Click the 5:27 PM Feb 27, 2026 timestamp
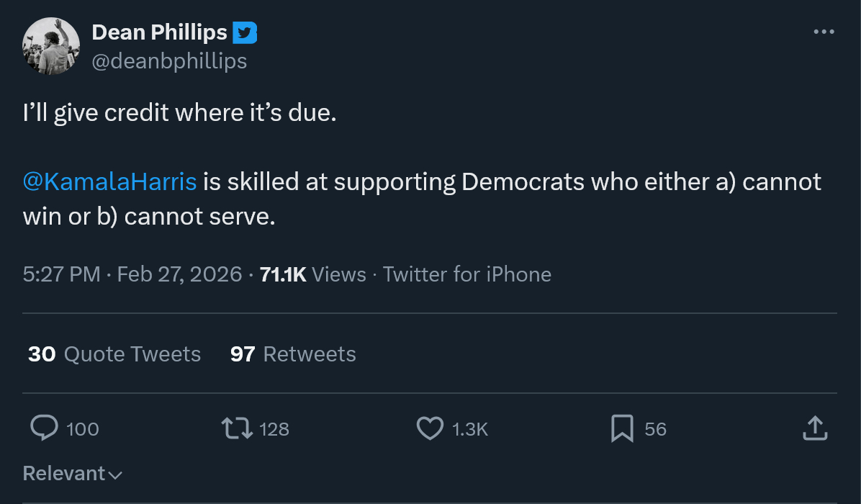Screen dimensions: 861x504 [132, 274]
